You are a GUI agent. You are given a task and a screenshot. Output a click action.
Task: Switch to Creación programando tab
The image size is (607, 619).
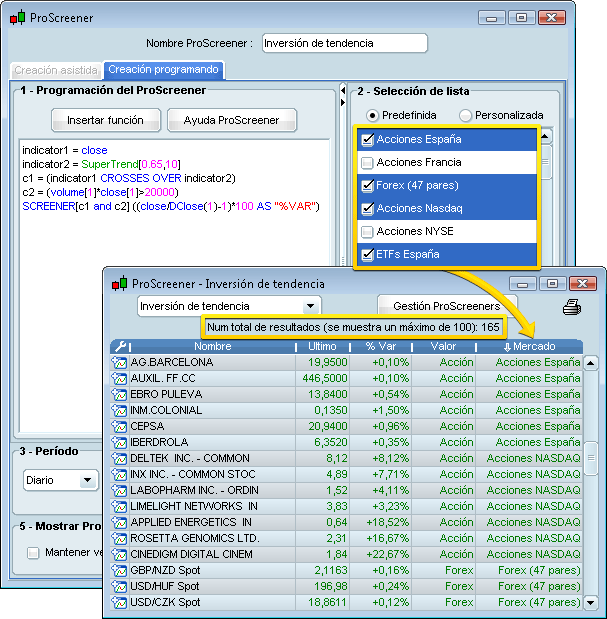[163, 69]
